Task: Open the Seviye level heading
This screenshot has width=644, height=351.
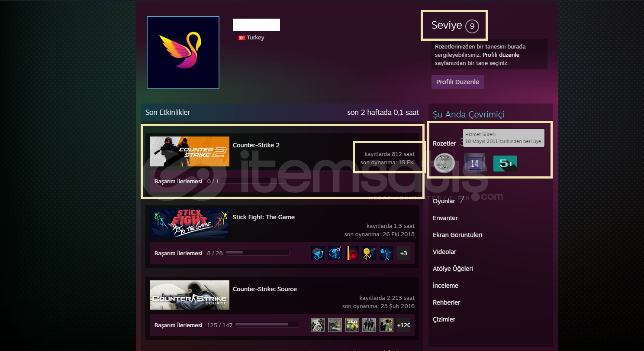Action: tap(447, 26)
